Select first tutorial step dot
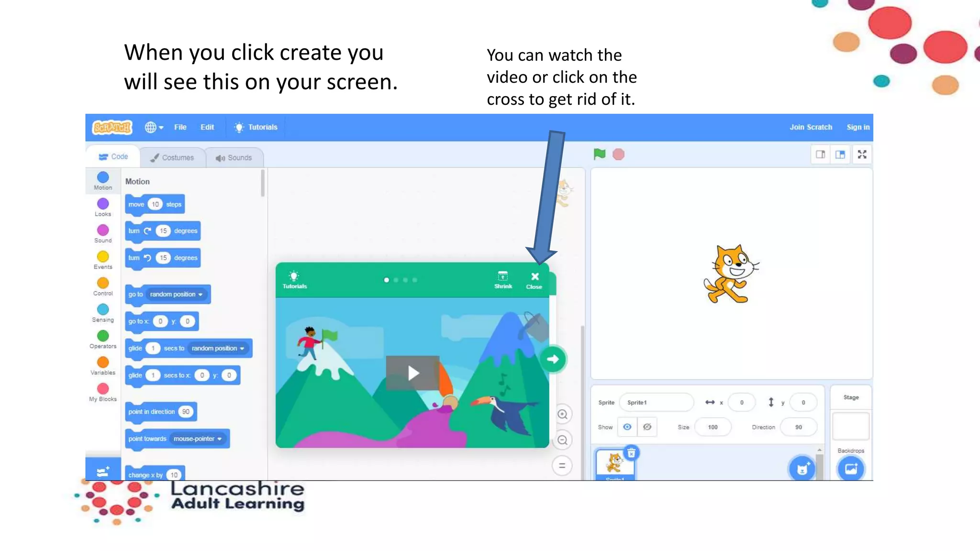 [386, 280]
